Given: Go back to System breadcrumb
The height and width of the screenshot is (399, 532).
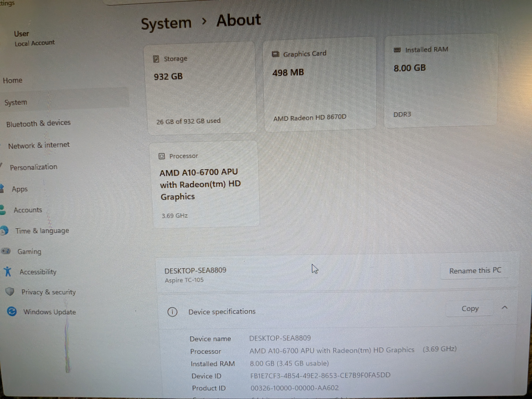Looking at the screenshot, I should [x=166, y=23].
